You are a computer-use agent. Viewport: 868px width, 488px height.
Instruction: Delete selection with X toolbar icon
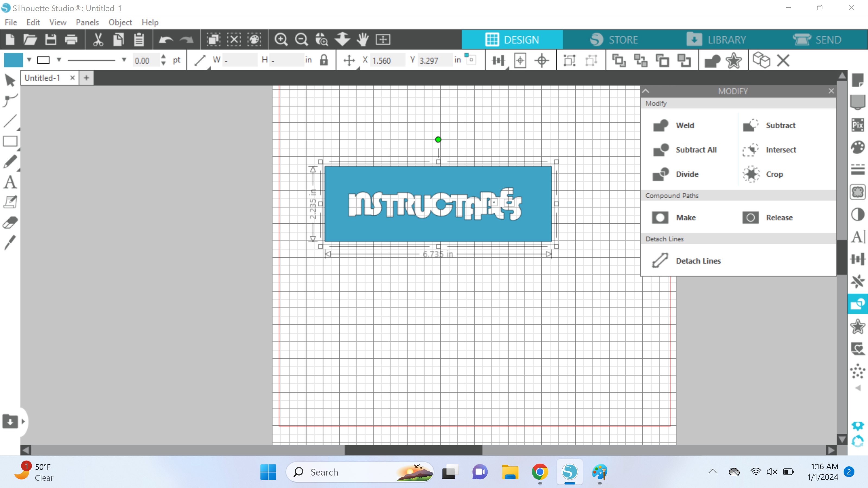coord(783,61)
